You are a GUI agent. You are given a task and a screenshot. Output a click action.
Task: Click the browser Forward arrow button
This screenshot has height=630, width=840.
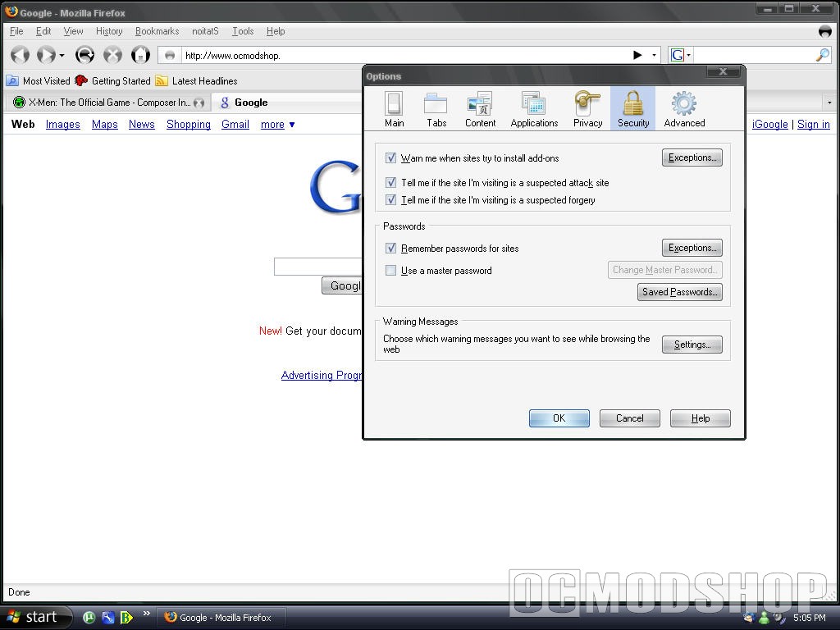click(46, 55)
